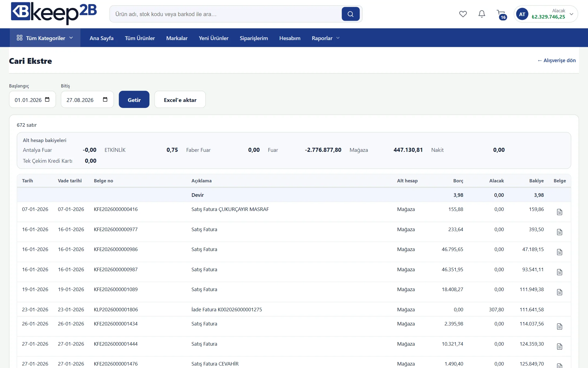Open the notifications bell
This screenshot has width=588, height=368.
pyautogui.click(x=482, y=14)
